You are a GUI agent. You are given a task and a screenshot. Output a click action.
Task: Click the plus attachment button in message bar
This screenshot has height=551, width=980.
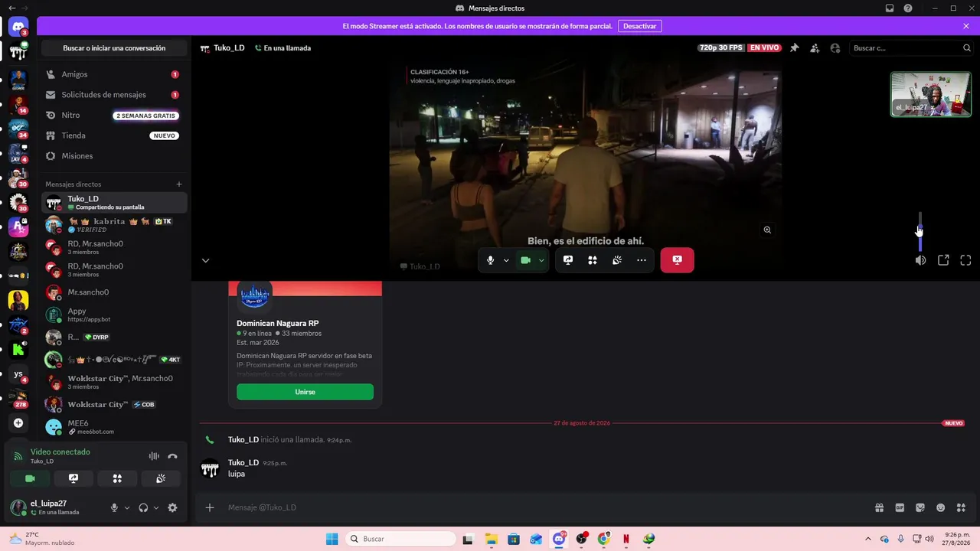click(x=210, y=507)
